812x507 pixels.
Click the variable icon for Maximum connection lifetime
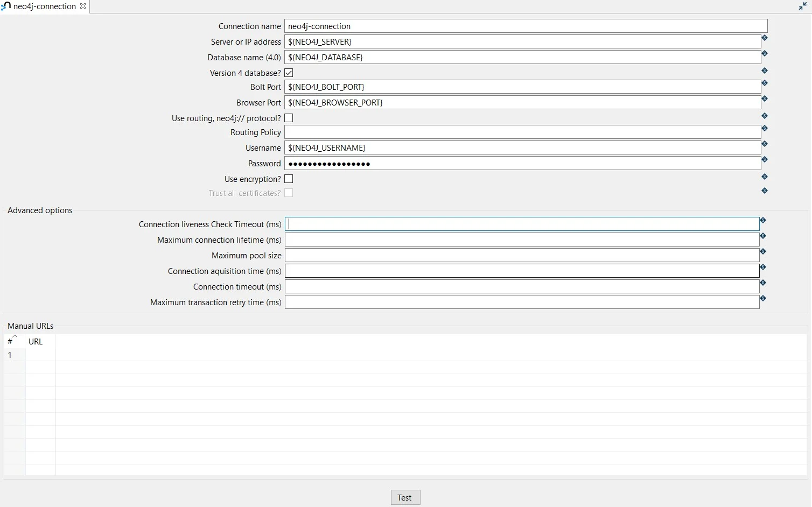pos(762,236)
